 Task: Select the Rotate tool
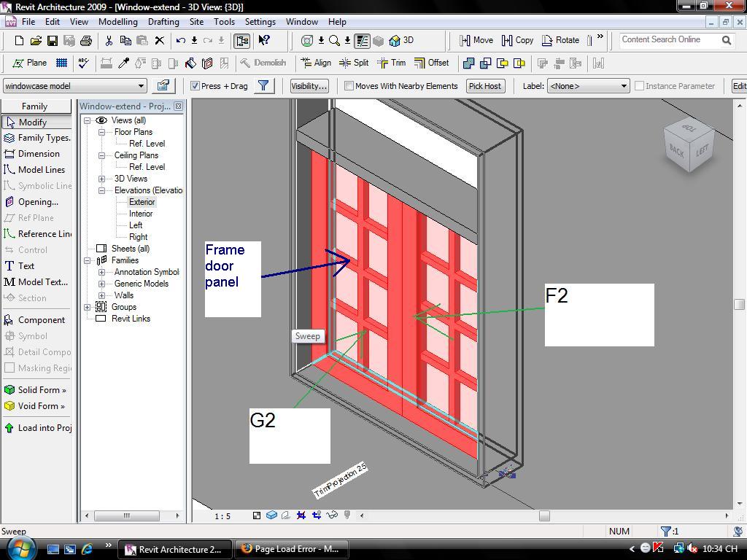560,41
